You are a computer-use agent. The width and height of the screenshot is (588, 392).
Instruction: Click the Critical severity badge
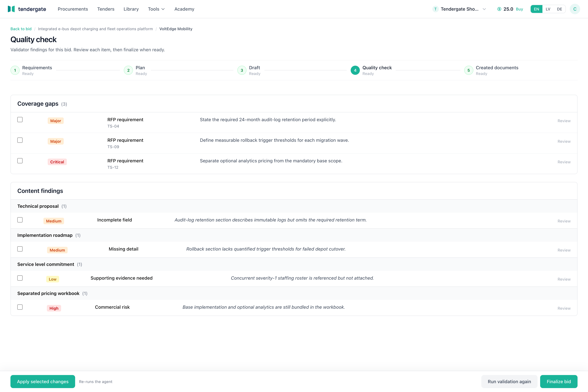click(57, 162)
